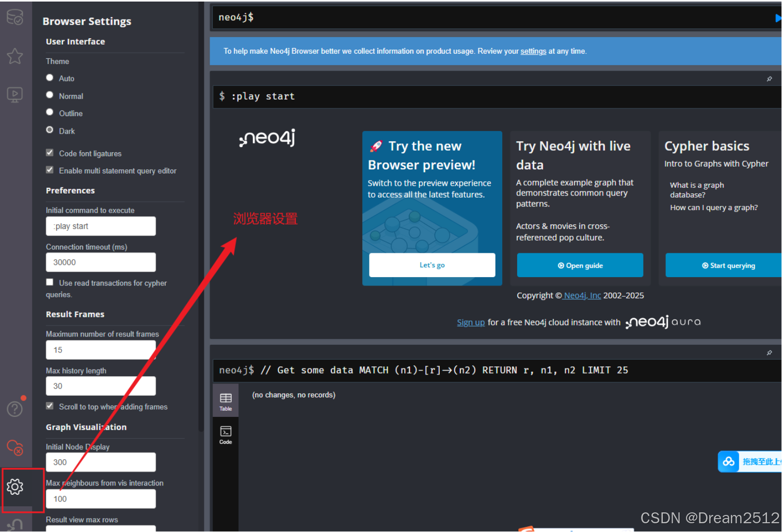
Task: Click the Graph Visualization section heading
Action: (86, 427)
